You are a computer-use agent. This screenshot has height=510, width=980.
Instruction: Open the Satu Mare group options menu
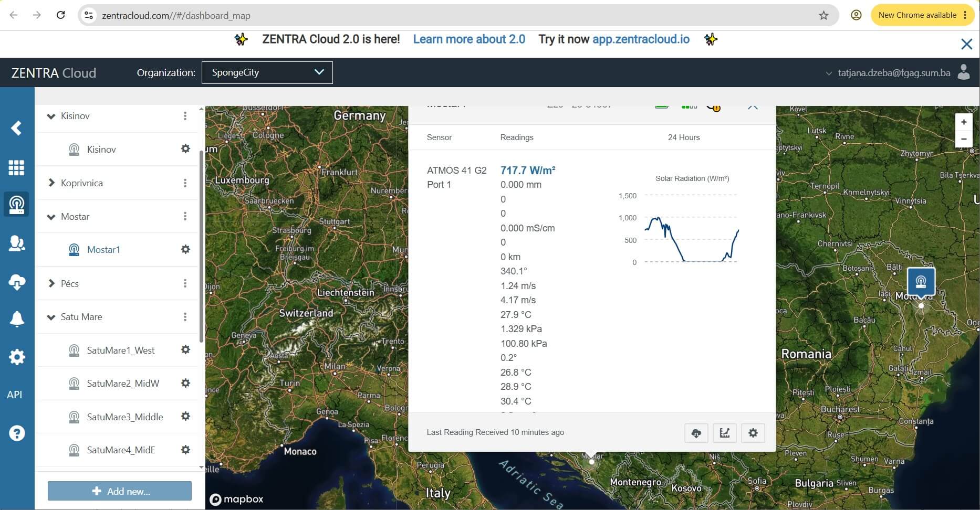(185, 317)
